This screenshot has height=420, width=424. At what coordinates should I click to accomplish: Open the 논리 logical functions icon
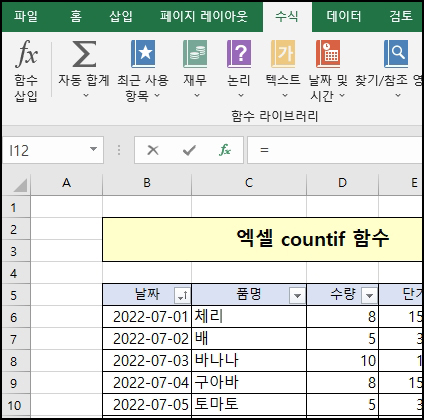click(x=239, y=54)
